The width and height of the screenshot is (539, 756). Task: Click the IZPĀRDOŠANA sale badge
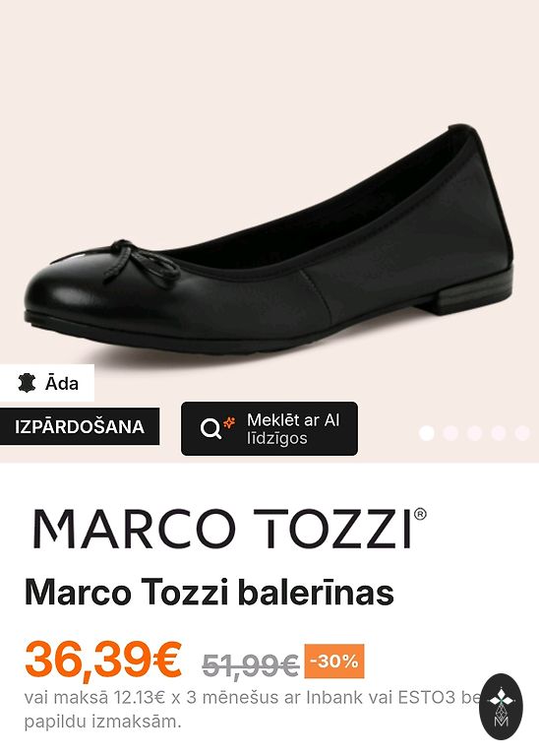(80, 426)
